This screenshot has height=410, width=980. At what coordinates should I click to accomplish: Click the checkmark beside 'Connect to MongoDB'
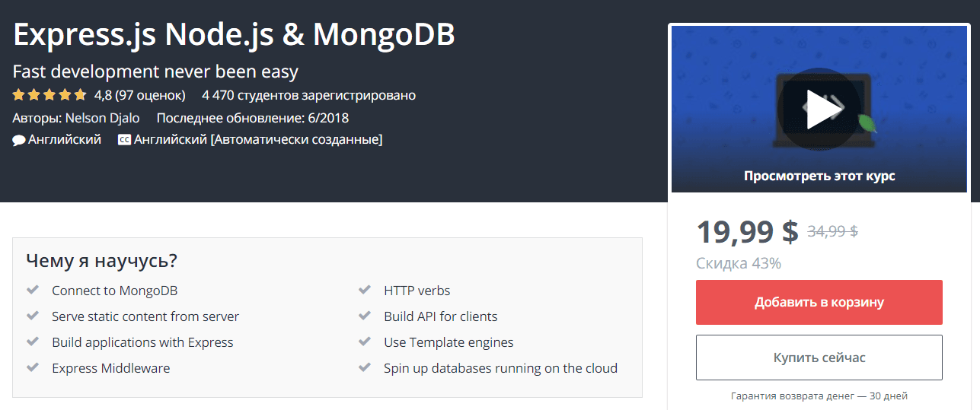pyautogui.click(x=33, y=290)
